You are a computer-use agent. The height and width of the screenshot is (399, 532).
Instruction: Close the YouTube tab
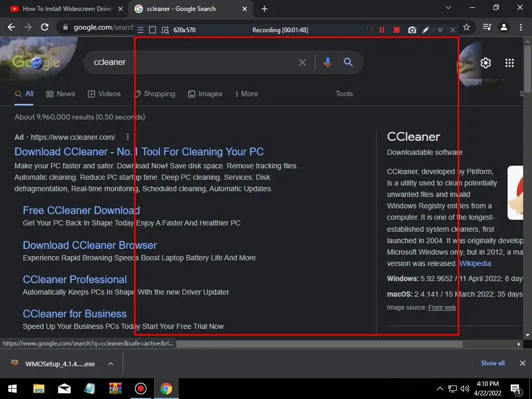121,9
